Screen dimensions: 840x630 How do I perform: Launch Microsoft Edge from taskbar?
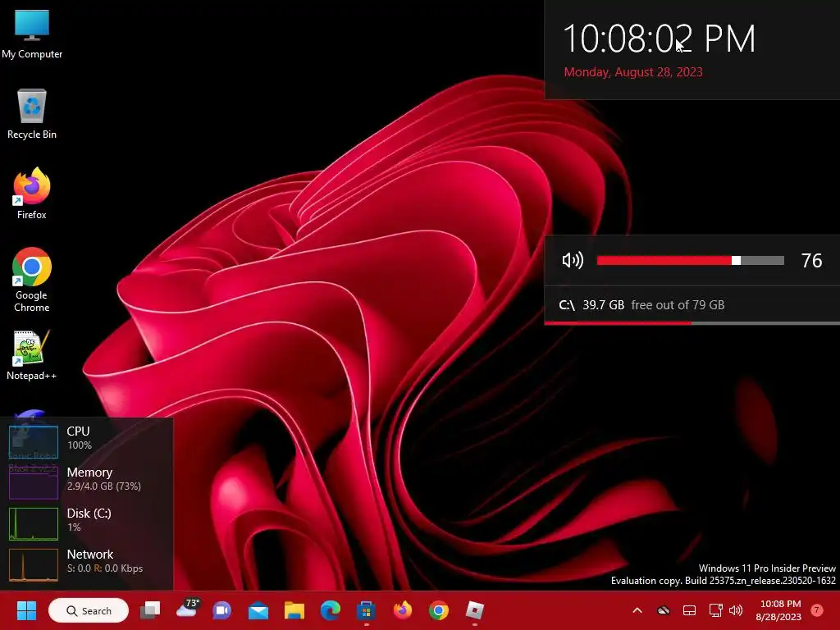(x=330, y=610)
